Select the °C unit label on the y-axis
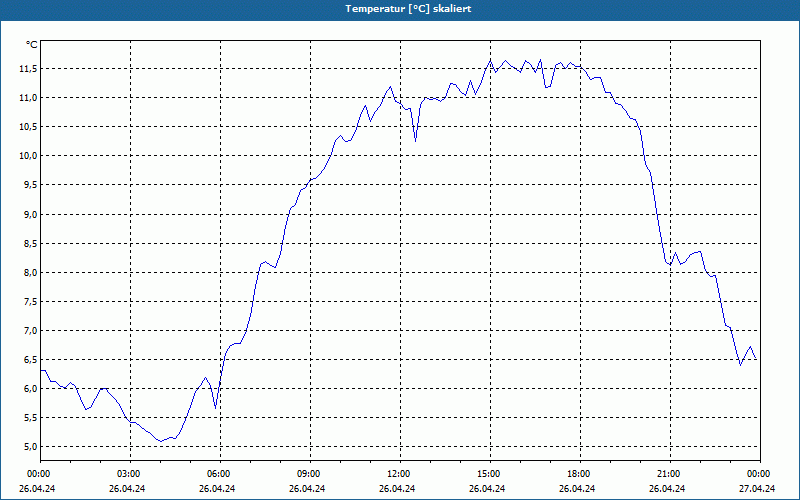 (x=32, y=45)
